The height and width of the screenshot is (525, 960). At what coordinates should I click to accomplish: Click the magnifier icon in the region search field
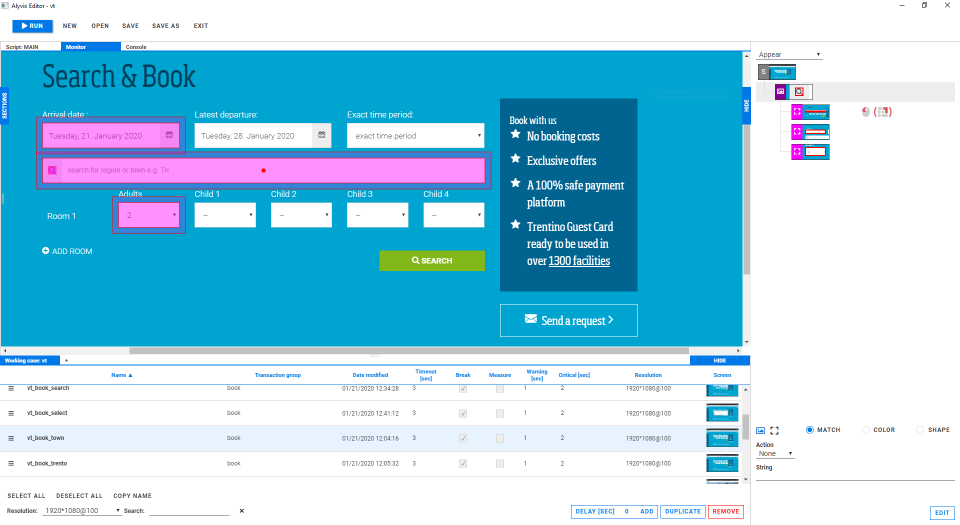click(x=53, y=170)
